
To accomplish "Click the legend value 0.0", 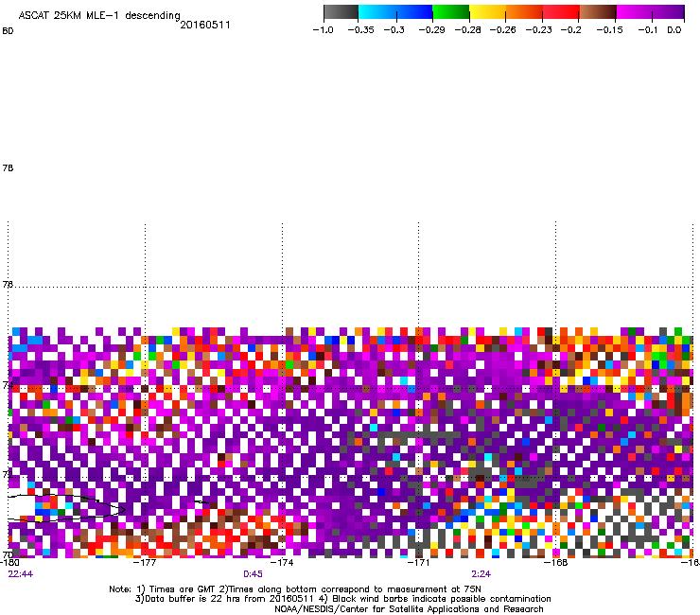I will pos(674,30).
